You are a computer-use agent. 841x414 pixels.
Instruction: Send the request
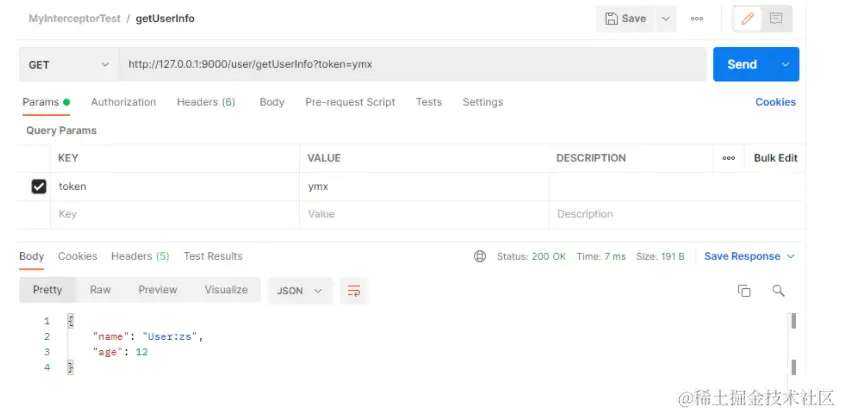click(742, 64)
